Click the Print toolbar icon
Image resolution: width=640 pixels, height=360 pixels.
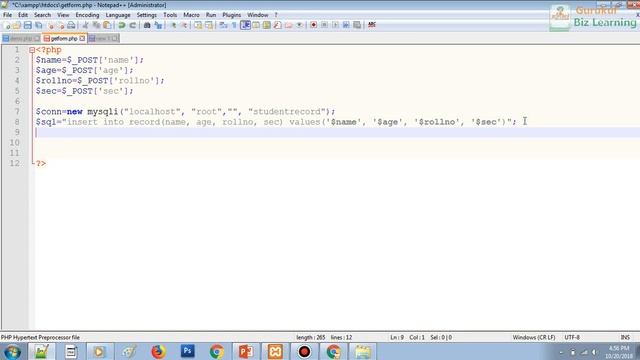click(71, 25)
